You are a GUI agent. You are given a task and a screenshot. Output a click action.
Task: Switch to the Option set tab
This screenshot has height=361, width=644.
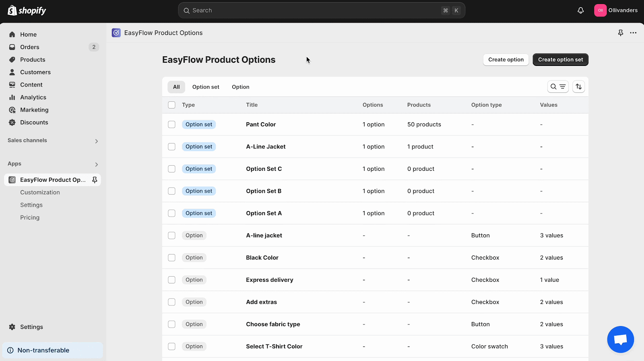(206, 87)
